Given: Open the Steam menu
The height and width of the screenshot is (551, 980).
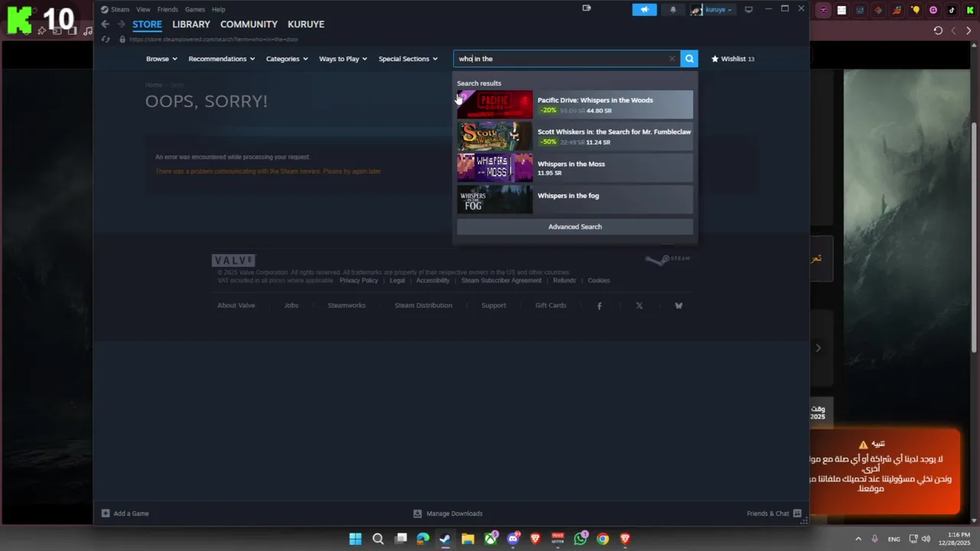Looking at the screenshot, I should [120, 9].
